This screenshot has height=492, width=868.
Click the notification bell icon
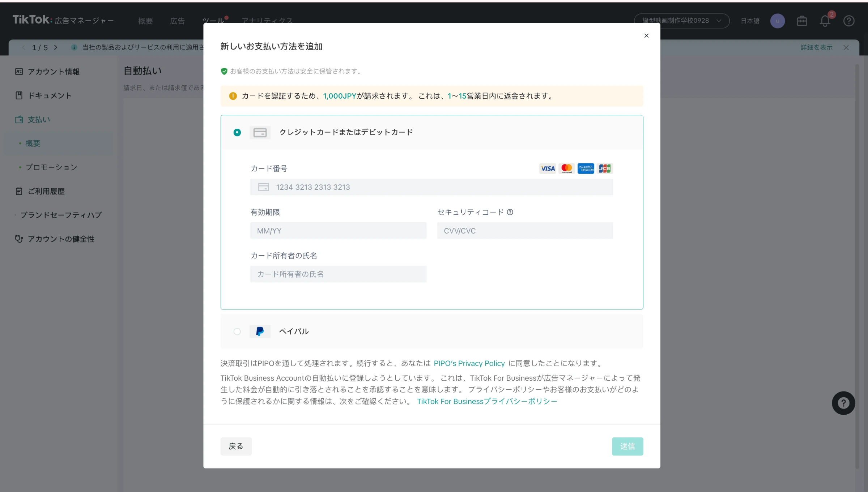coord(825,21)
